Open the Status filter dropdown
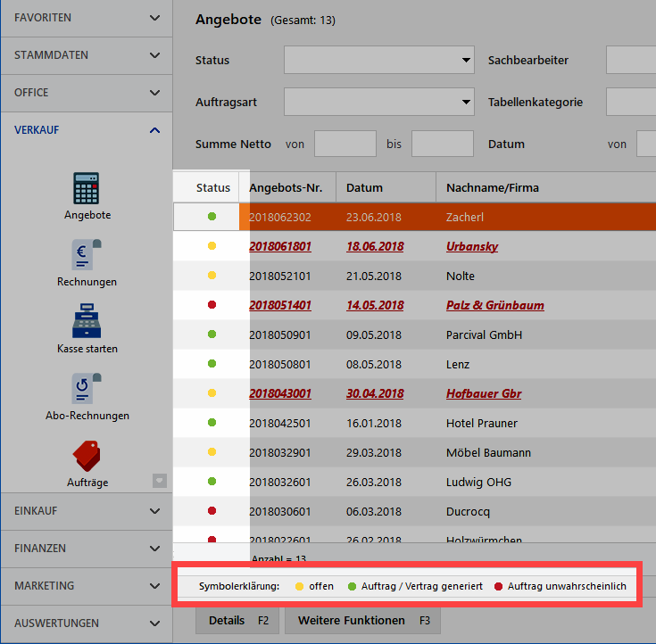The width and height of the screenshot is (656, 644). [x=379, y=60]
